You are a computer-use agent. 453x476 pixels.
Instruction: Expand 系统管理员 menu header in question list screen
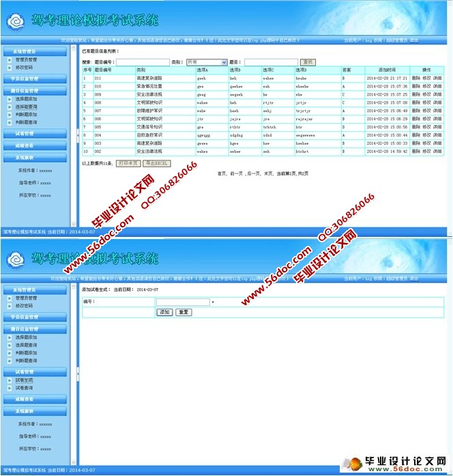[35, 52]
